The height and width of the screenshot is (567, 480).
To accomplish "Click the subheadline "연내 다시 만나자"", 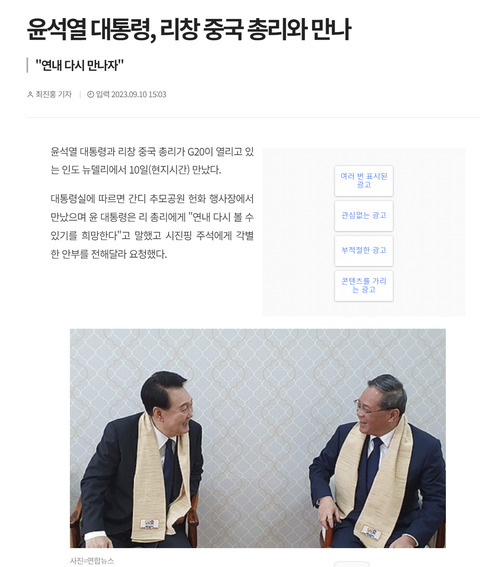I will click(x=79, y=65).
